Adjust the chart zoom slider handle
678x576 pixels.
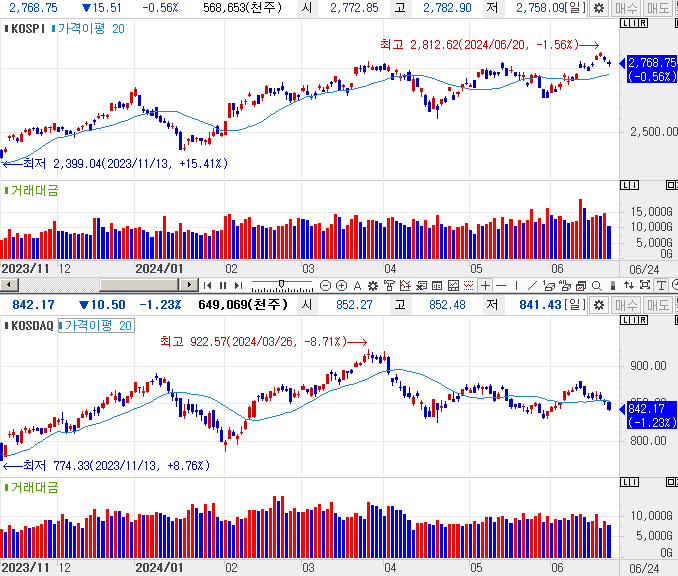(281, 284)
